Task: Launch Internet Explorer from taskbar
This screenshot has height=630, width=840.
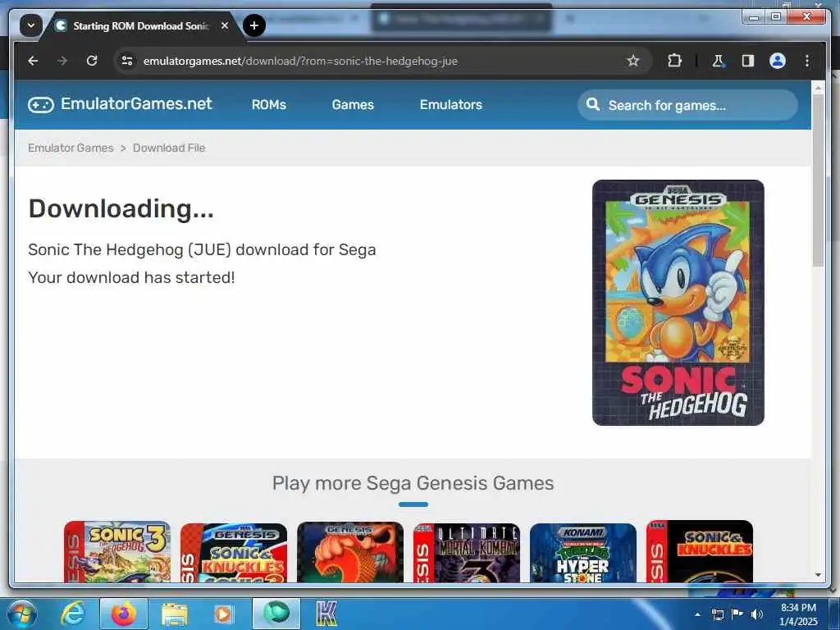Action: click(73, 614)
